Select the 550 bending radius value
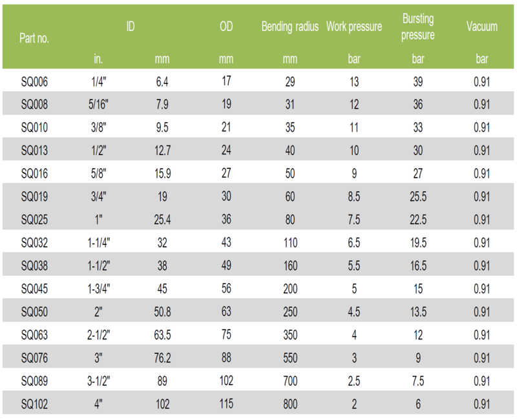 pyautogui.click(x=290, y=358)
